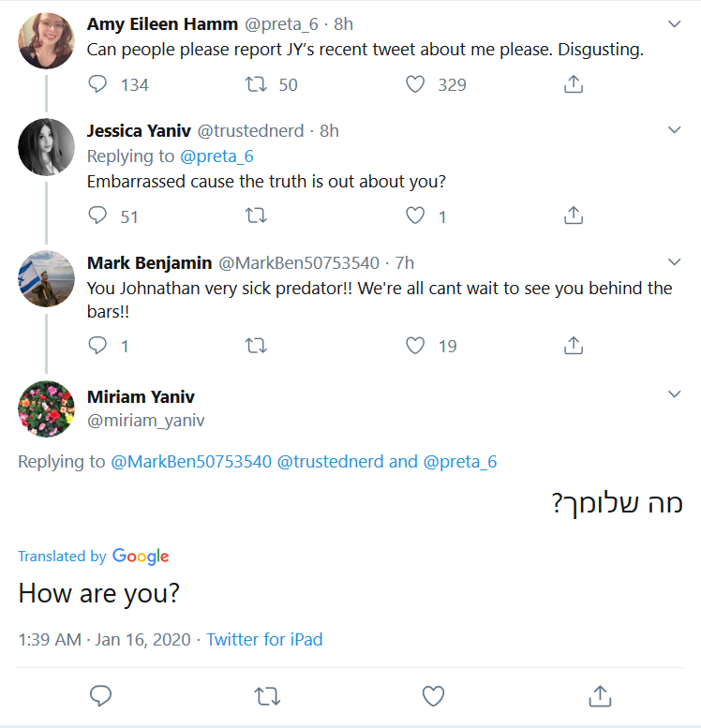Like Miriam Yaniv's main tweet
This screenshot has width=701, height=728.
[433, 696]
